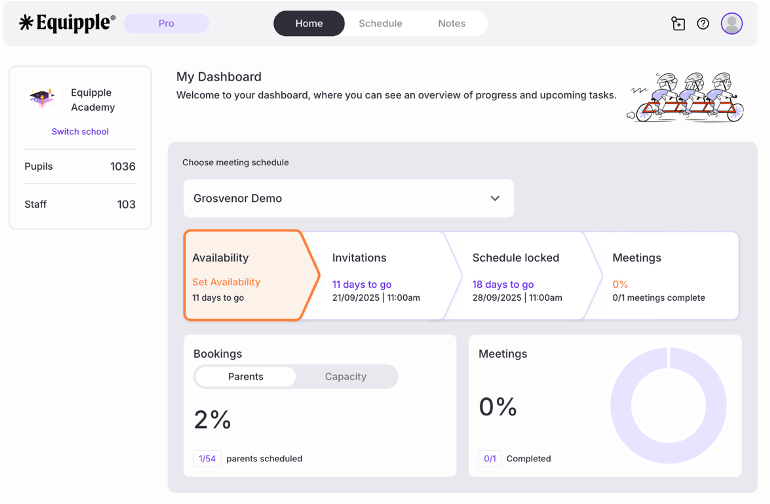Image resolution: width=770 pixels, height=504 pixels.
Task: Click the Pro plan badge
Action: coord(166,24)
